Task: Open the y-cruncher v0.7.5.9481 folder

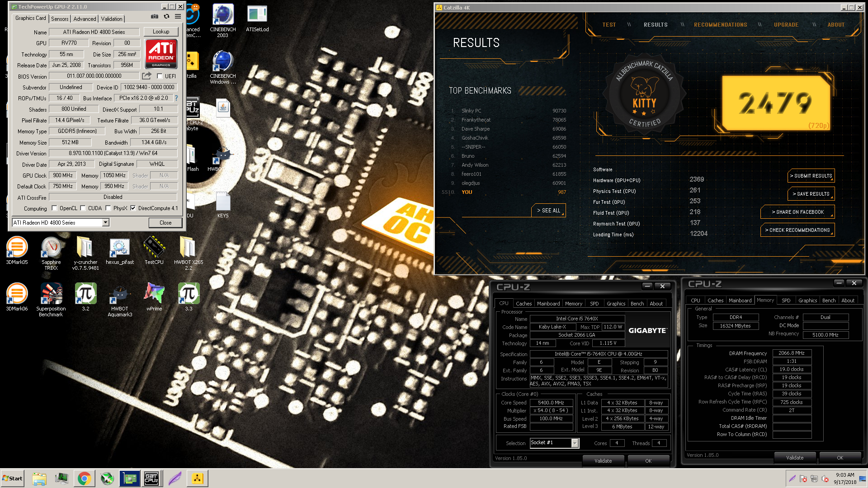Action: 85,253
